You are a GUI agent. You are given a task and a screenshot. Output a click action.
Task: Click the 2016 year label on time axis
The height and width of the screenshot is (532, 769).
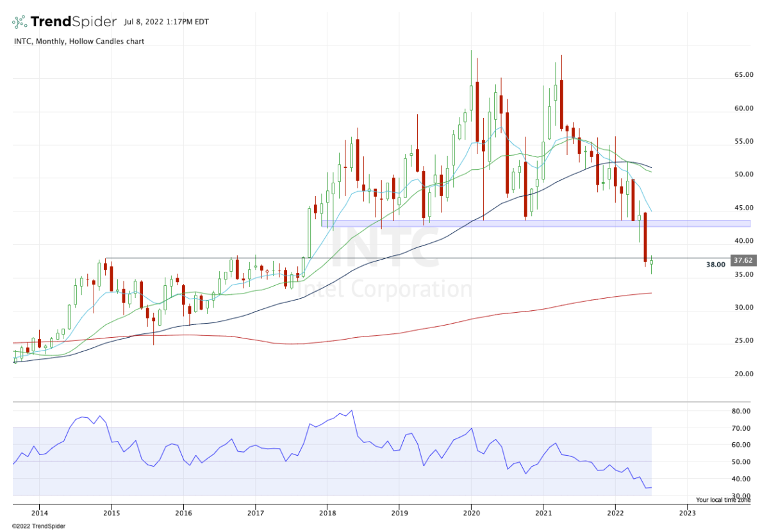click(x=183, y=513)
